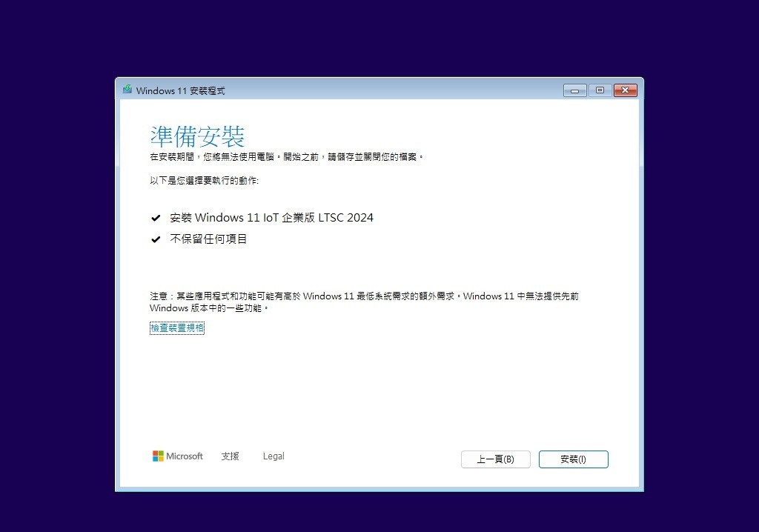
Task: Click the Microsoft wordmark text
Action: click(x=185, y=456)
